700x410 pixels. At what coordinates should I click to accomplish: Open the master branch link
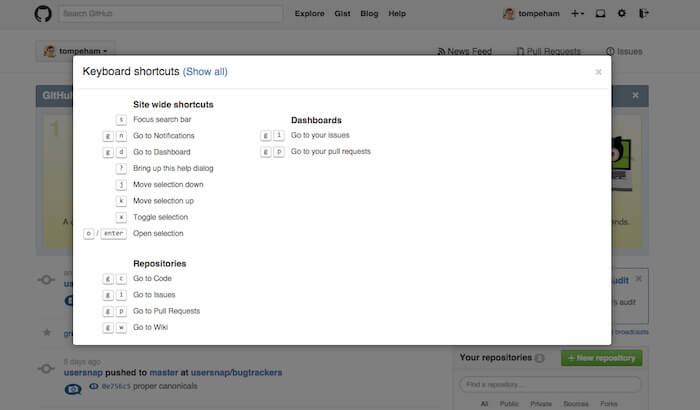[x=163, y=372]
